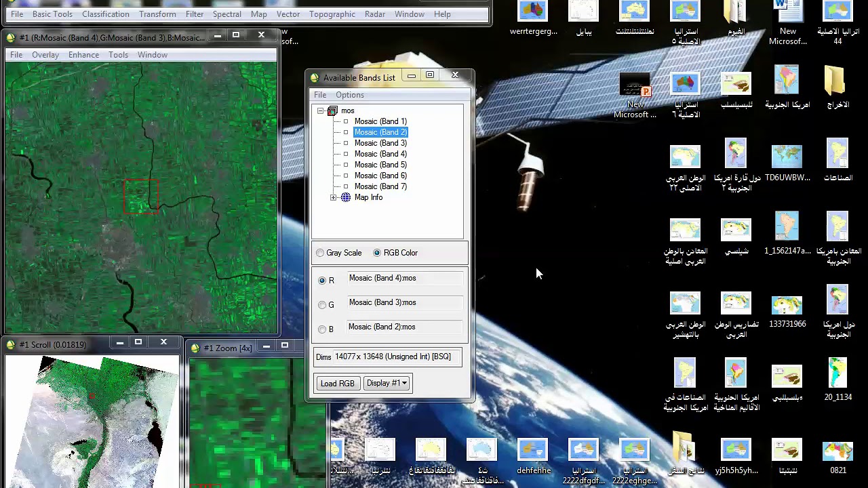Click the B field showing Mosaic (Band 2):mos
This screenshot has height=488, width=868.
(405, 327)
